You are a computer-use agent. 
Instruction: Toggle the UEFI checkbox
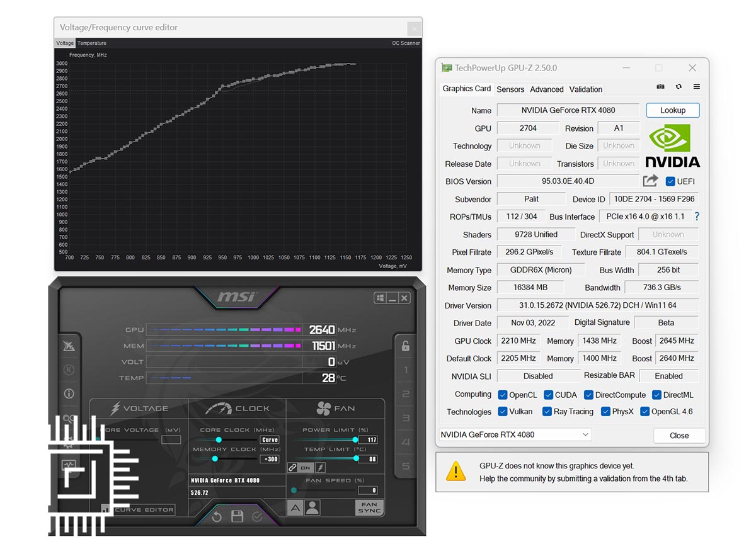670,181
